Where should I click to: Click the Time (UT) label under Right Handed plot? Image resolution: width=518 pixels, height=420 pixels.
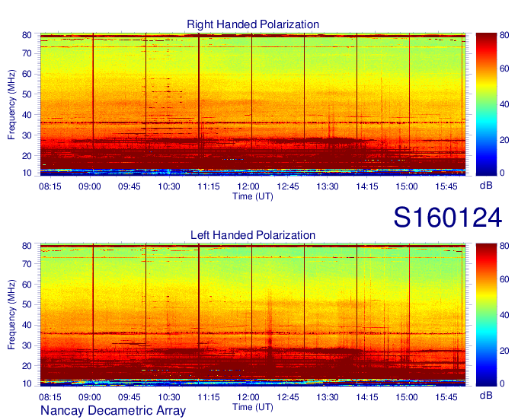tap(253, 196)
